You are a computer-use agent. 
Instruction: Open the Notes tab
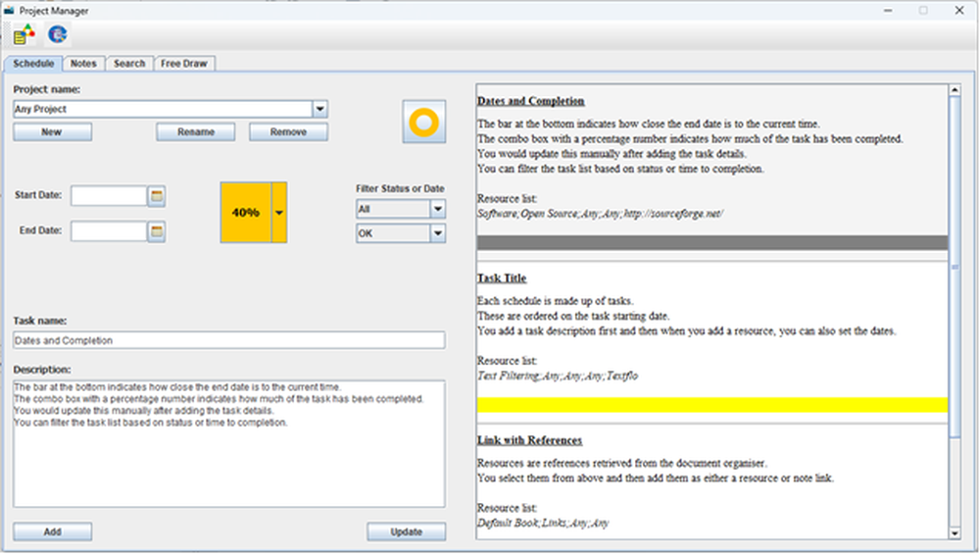[83, 63]
